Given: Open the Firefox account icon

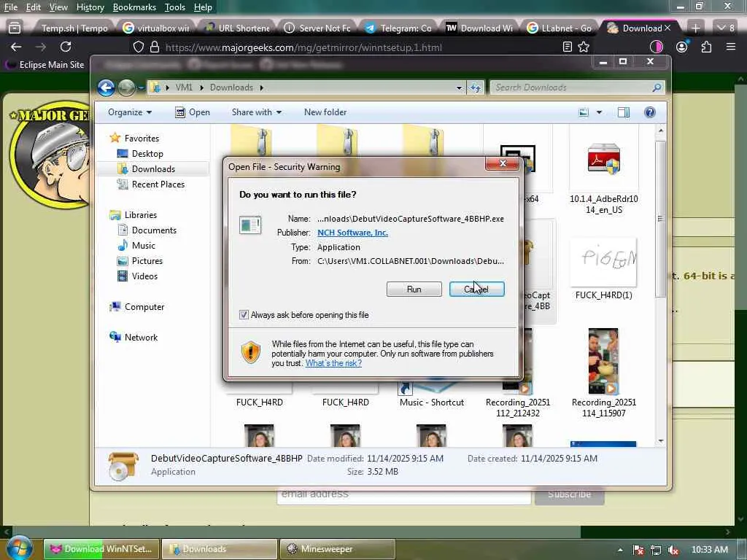Looking at the screenshot, I should (682, 47).
